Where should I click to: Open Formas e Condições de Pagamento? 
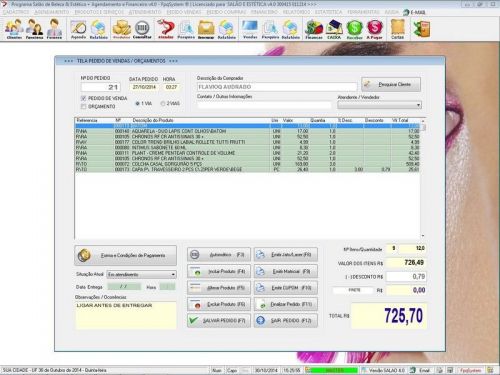(x=126, y=256)
